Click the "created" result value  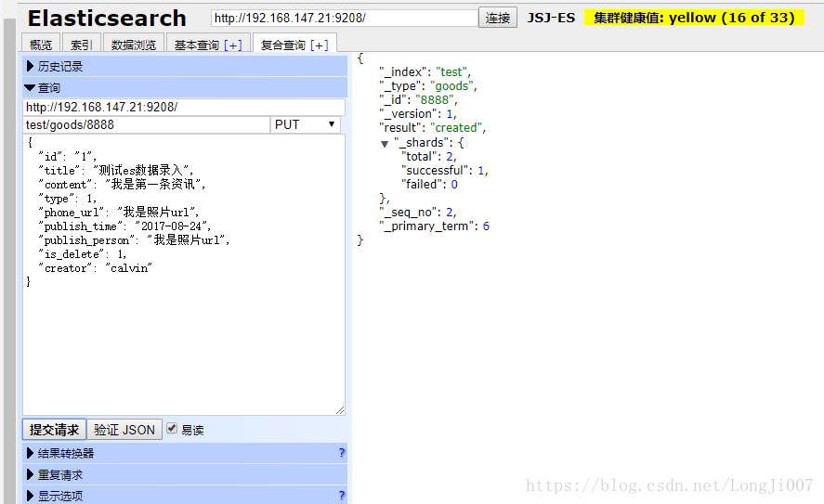click(455, 127)
